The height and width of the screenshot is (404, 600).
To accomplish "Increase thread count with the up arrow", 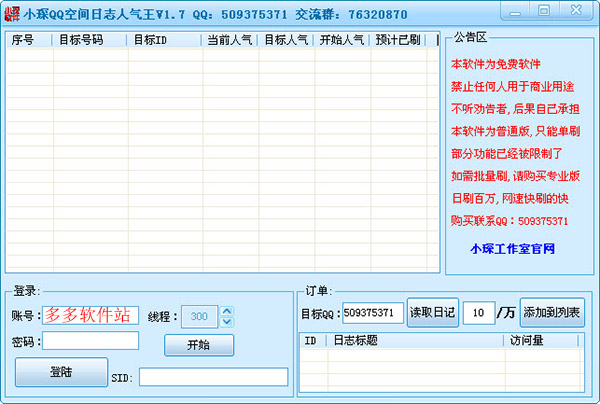I will click(226, 311).
